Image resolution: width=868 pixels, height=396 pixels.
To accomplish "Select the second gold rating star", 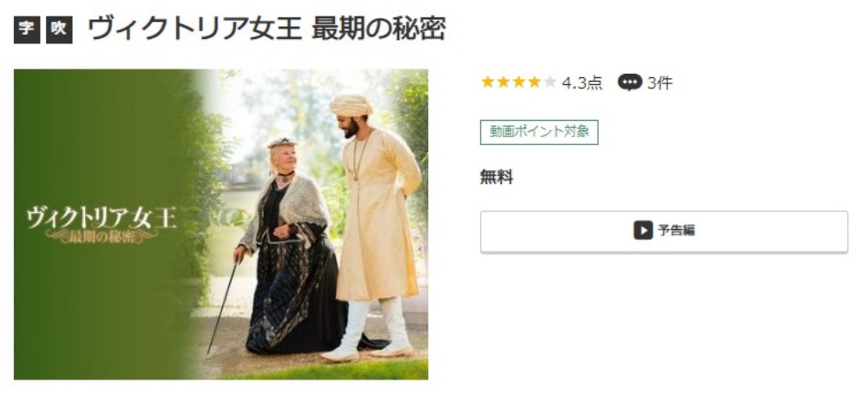I will pos(503,82).
